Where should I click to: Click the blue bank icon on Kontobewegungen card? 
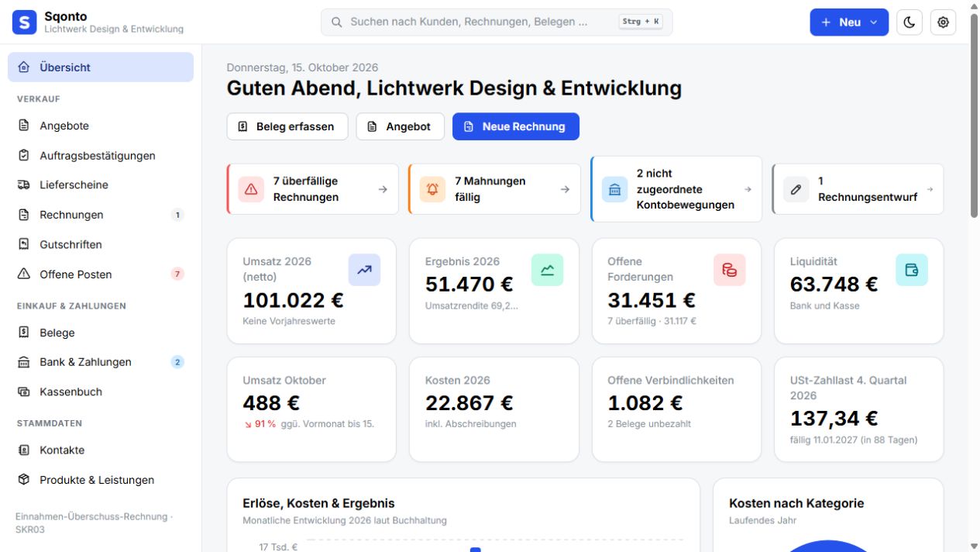click(614, 189)
